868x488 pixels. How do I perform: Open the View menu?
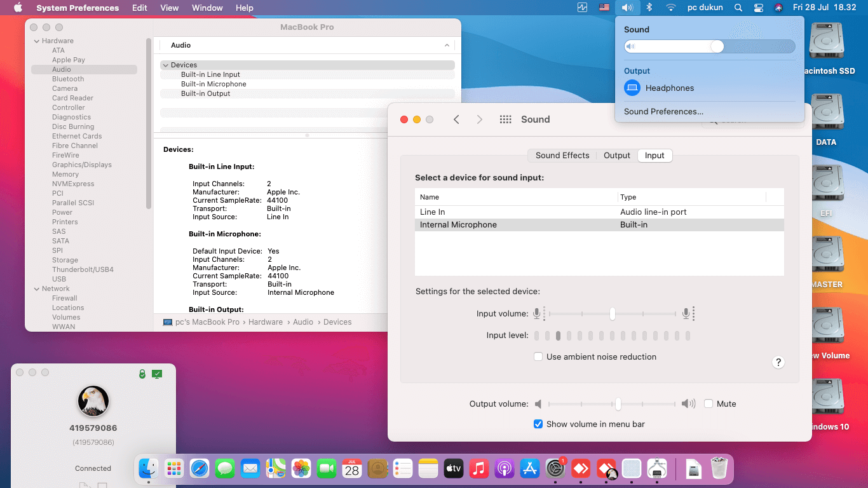169,8
